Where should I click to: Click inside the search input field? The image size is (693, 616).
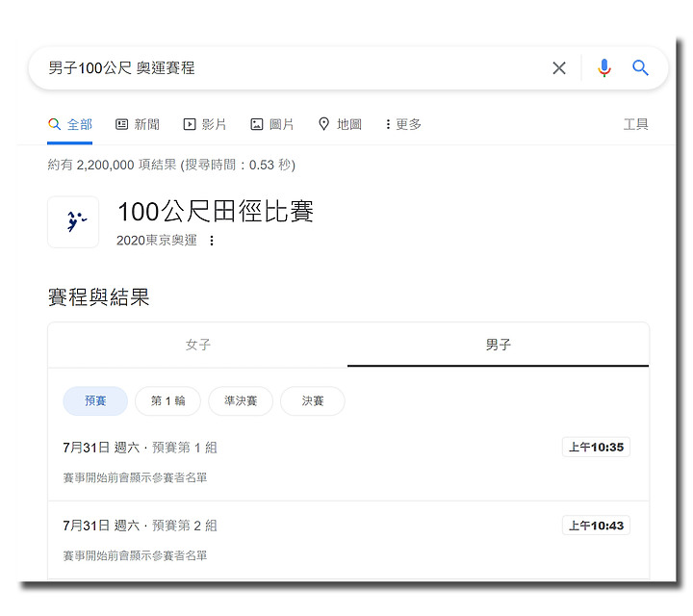click(292, 68)
